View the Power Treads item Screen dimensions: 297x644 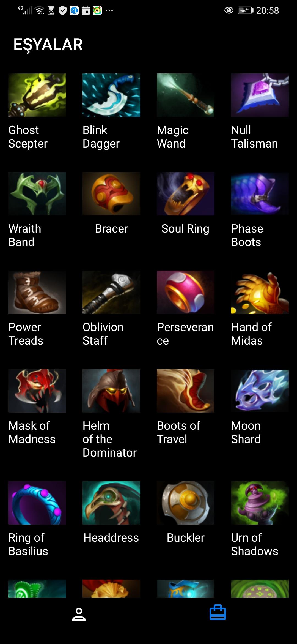[37, 292]
